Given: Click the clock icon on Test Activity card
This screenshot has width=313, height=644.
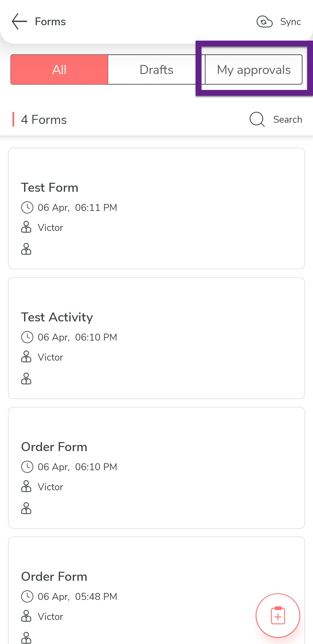Looking at the screenshot, I should [x=27, y=337].
